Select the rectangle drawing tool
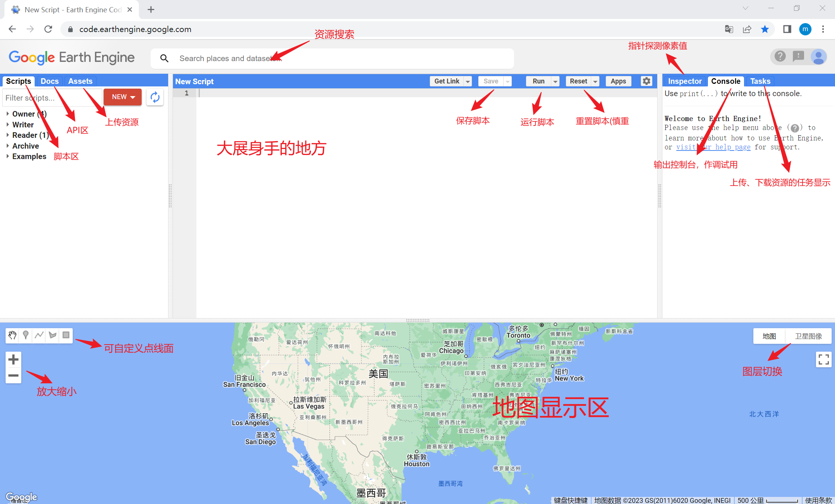Viewport: 835px width, 504px height. (x=66, y=335)
